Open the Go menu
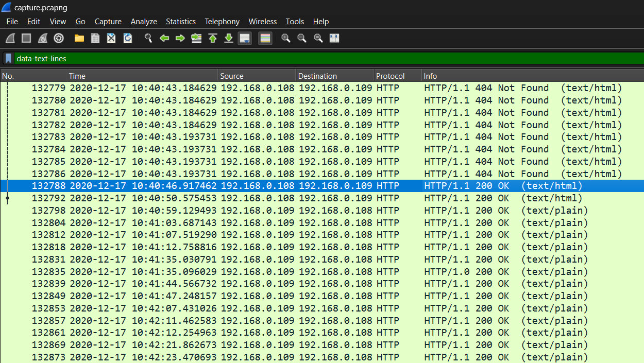 click(80, 22)
